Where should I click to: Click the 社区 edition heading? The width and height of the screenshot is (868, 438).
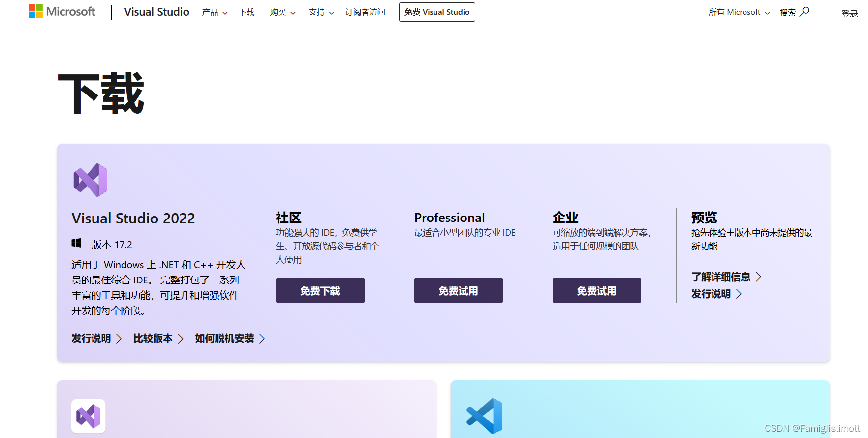click(288, 218)
